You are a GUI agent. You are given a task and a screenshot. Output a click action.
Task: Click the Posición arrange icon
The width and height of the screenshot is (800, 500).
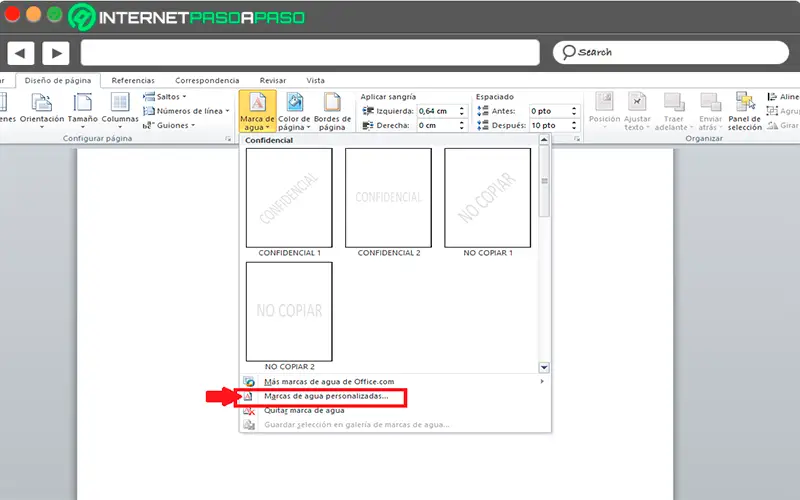point(605,102)
